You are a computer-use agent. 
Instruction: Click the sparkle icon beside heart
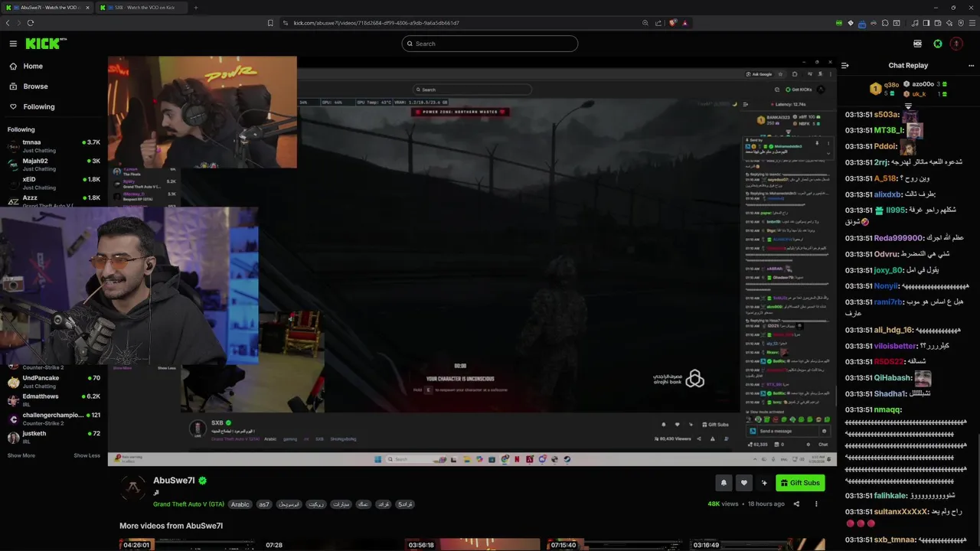click(763, 483)
